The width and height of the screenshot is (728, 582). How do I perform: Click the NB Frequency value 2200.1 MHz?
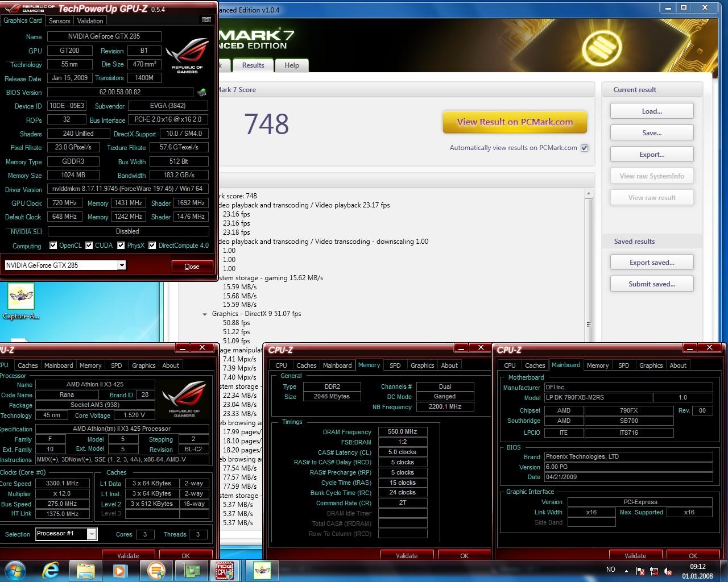tap(445, 407)
